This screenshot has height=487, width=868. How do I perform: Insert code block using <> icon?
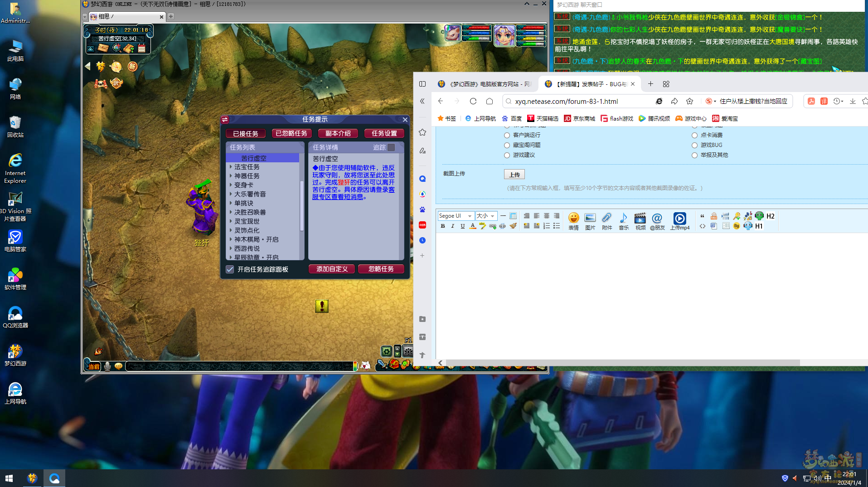click(x=702, y=226)
